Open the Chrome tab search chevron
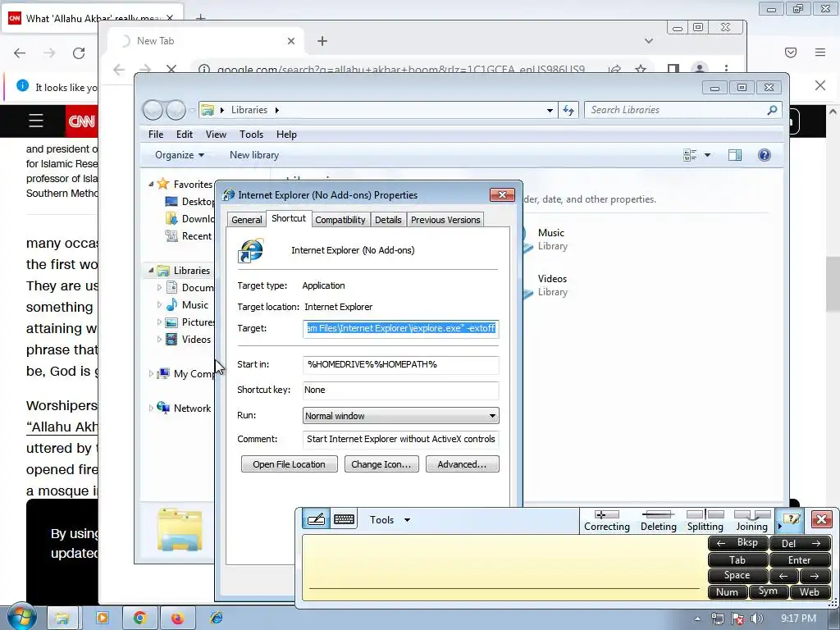Image resolution: width=840 pixels, height=630 pixels. (x=649, y=41)
